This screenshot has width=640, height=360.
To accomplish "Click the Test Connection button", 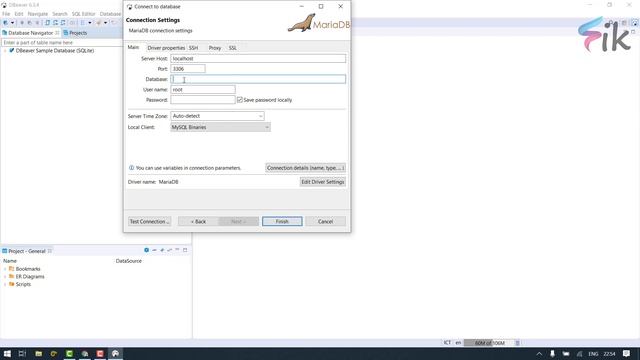I will (x=149, y=221).
